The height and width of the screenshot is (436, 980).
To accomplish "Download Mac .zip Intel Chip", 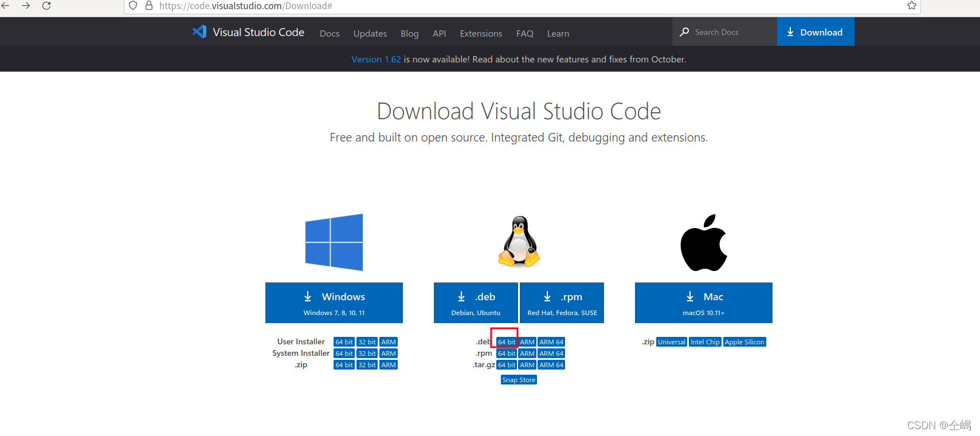I will tap(705, 342).
